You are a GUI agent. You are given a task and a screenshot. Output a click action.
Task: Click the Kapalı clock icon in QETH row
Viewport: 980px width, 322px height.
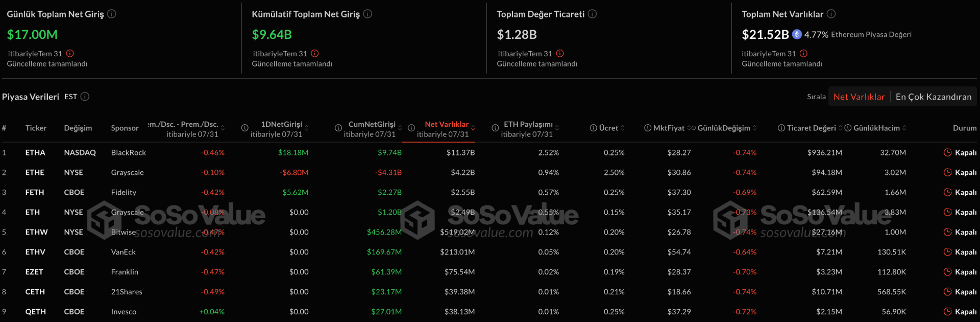(x=948, y=312)
